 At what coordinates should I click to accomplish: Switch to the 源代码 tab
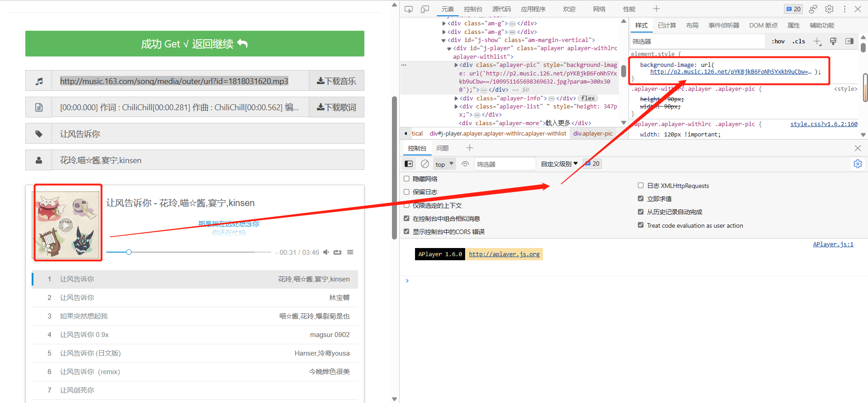pyautogui.click(x=501, y=9)
